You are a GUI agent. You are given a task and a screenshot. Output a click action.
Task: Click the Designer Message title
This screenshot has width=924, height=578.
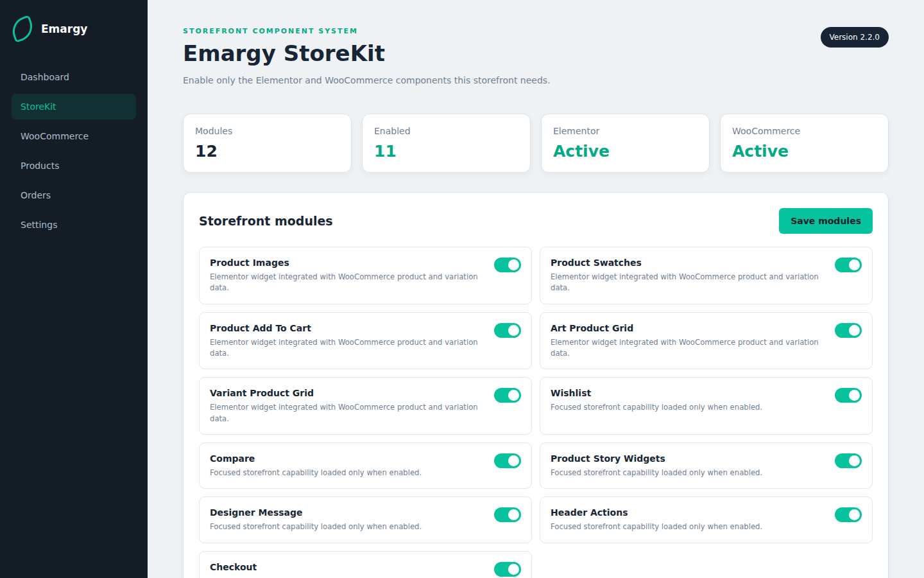click(x=256, y=512)
